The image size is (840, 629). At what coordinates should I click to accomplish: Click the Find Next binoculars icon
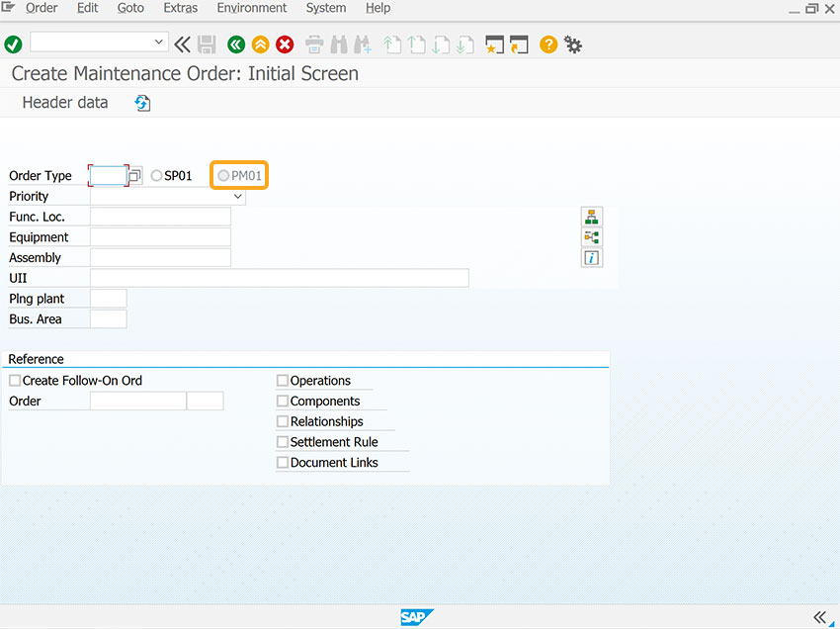coord(363,45)
